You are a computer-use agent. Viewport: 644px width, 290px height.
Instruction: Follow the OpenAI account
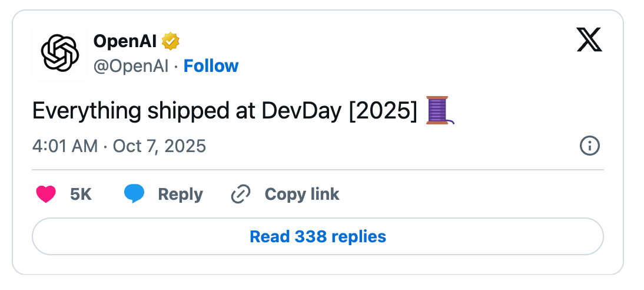pyautogui.click(x=211, y=66)
